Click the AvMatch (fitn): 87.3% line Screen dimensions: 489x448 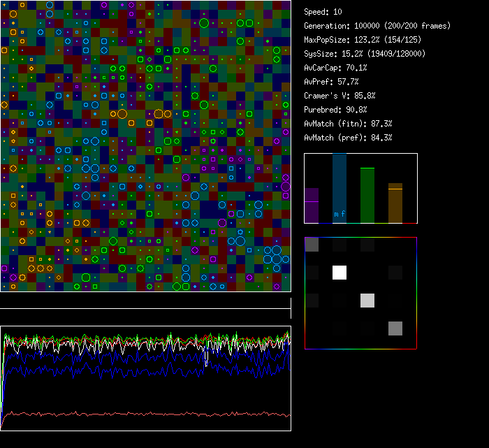[348, 124]
